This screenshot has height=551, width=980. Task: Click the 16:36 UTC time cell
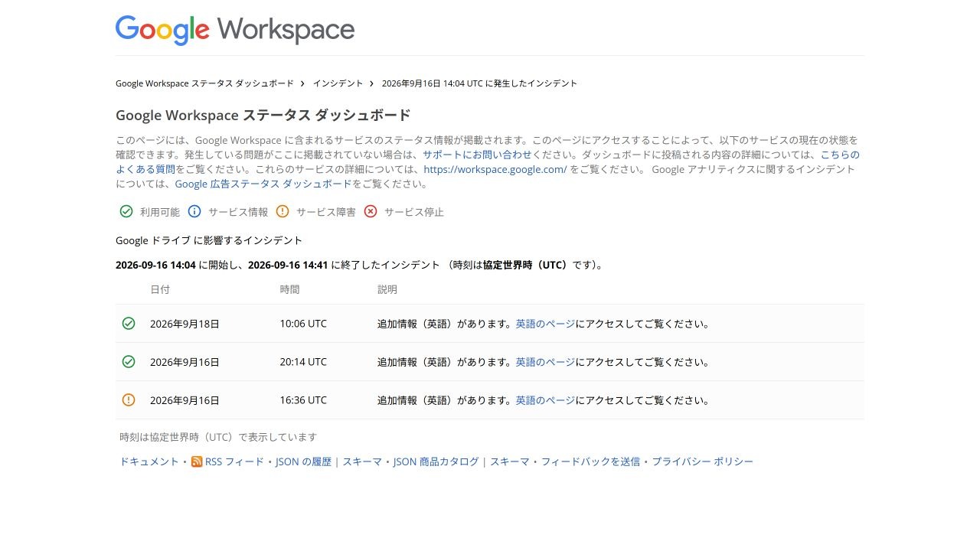[x=303, y=400]
